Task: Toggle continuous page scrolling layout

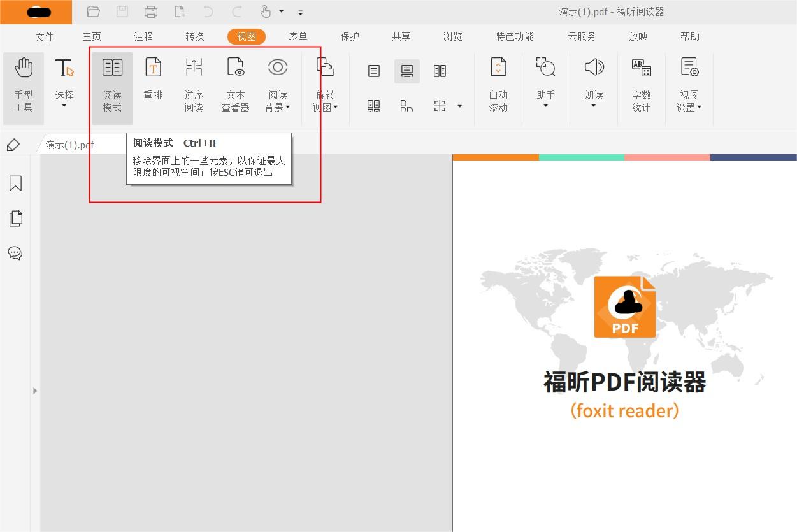Action: tap(407, 71)
